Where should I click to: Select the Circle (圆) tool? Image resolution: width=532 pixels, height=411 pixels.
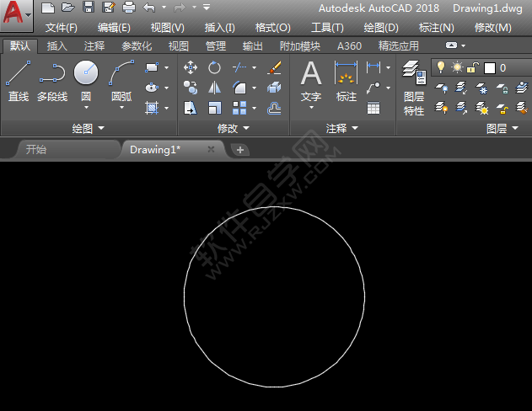point(86,80)
